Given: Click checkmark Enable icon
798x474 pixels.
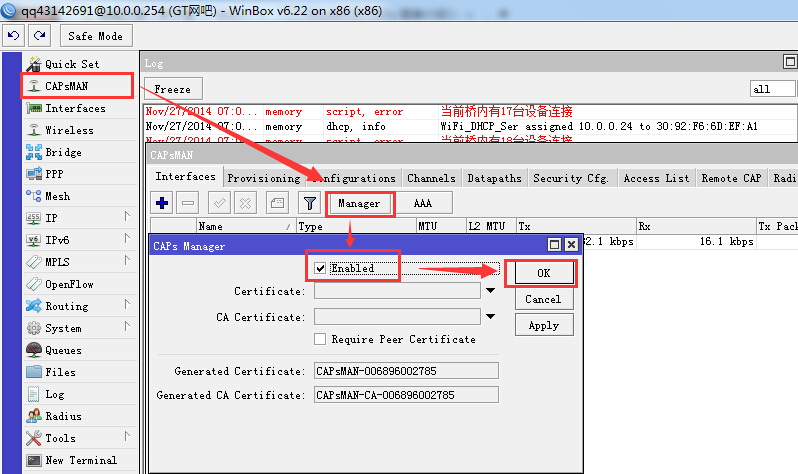Looking at the screenshot, I should [219, 203].
